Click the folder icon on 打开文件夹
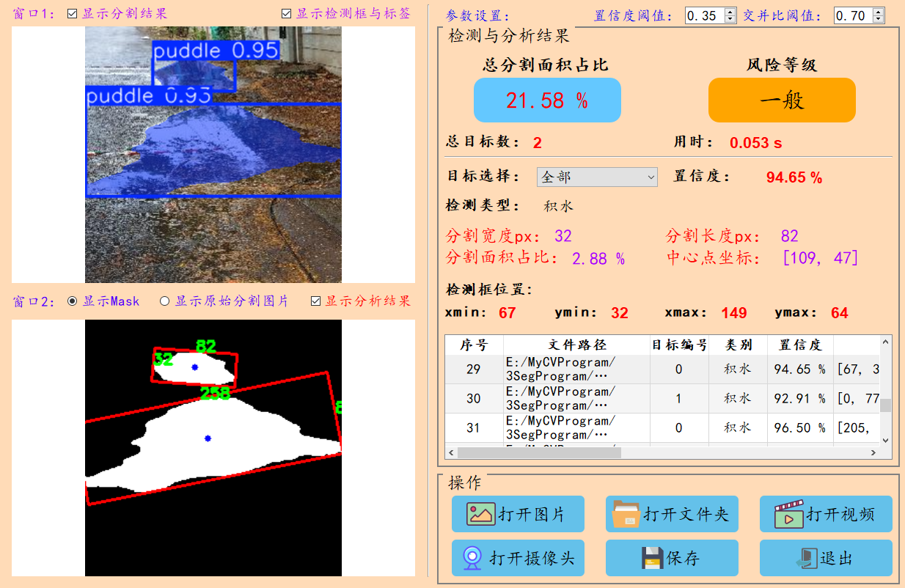The width and height of the screenshot is (905, 588). pos(626,514)
